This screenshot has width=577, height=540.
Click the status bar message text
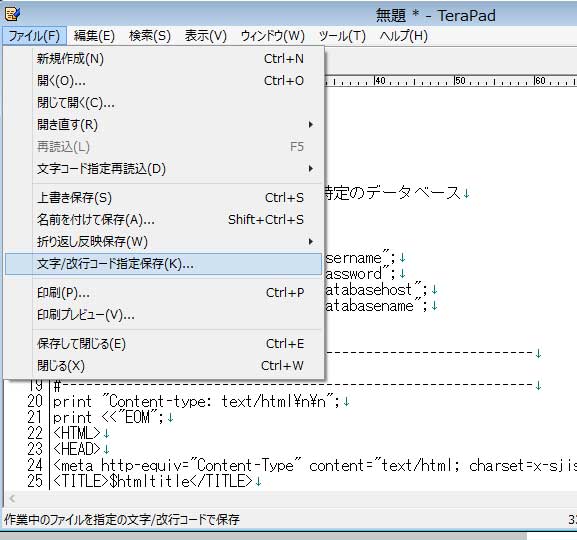click(121, 519)
